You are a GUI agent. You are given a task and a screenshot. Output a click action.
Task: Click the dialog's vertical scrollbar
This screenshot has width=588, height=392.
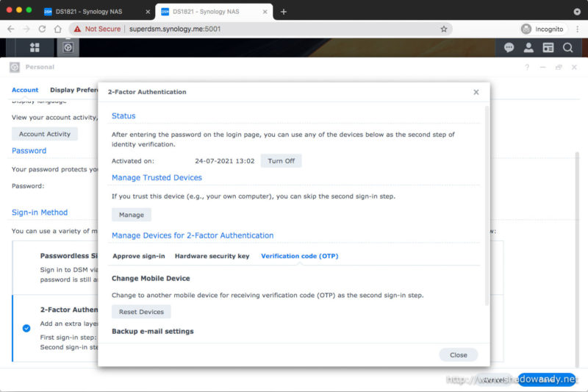(x=486, y=206)
